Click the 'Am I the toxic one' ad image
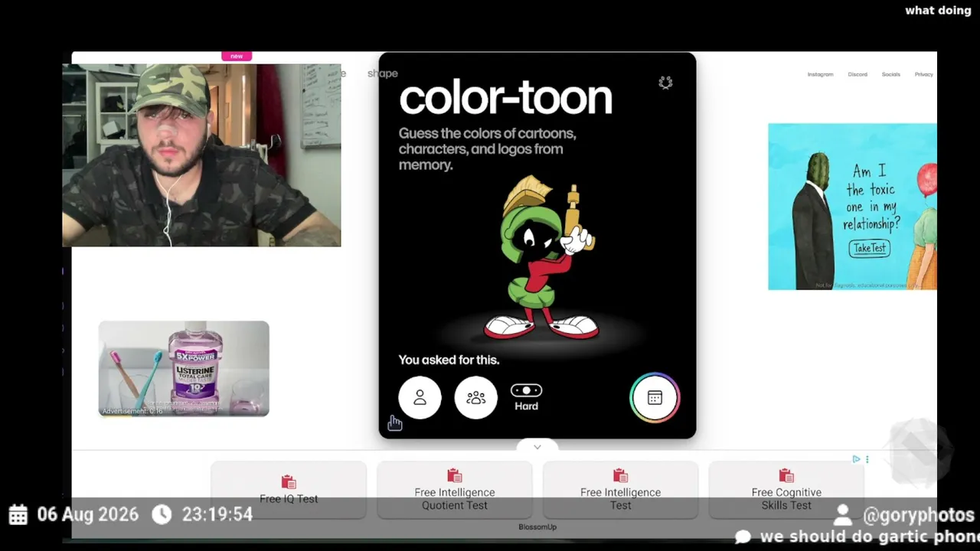The width and height of the screenshot is (980, 551). (x=852, y=207)
